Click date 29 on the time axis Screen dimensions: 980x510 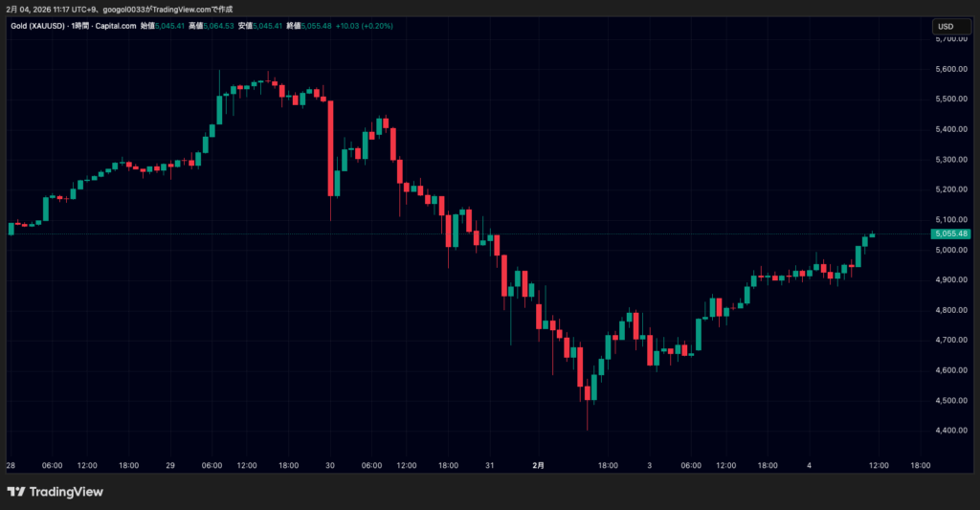169,465
